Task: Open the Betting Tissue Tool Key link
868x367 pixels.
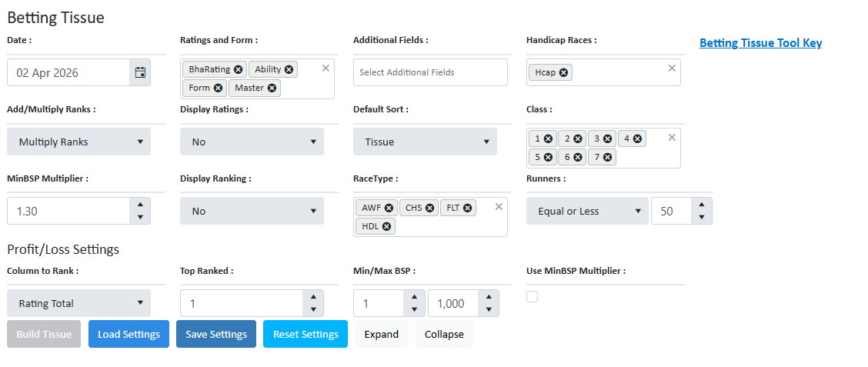Action: [x=760, y=43]
